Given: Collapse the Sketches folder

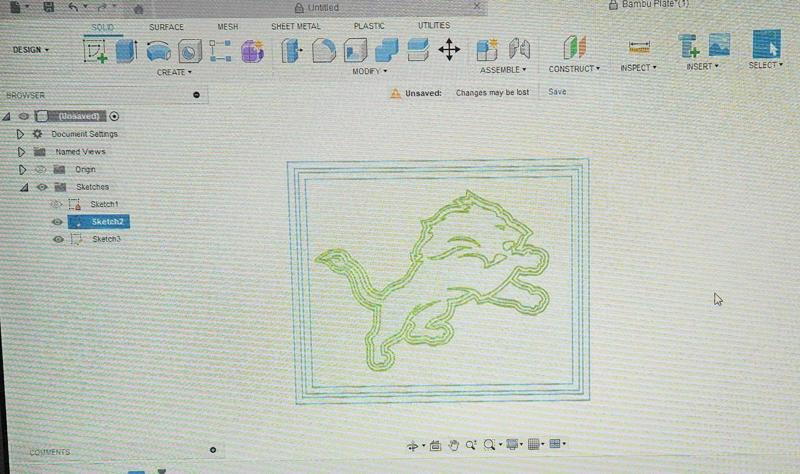Looking at the screenshot, I should coord(24,188).
